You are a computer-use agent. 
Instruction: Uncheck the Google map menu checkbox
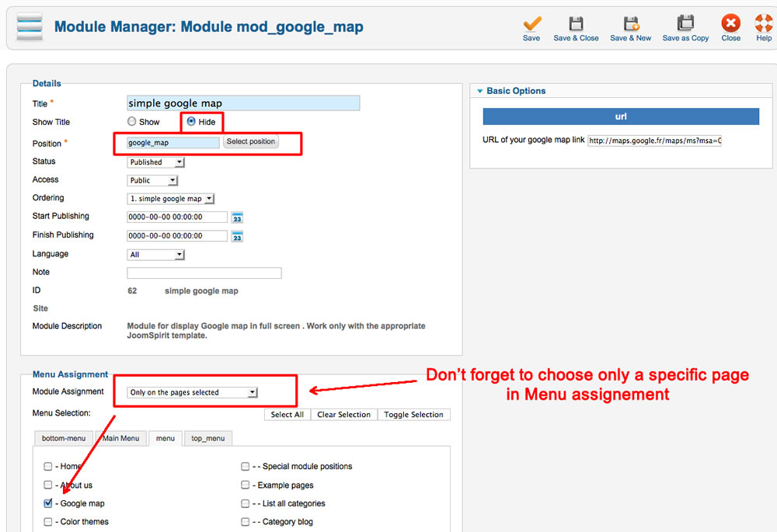tap(48, 503)
